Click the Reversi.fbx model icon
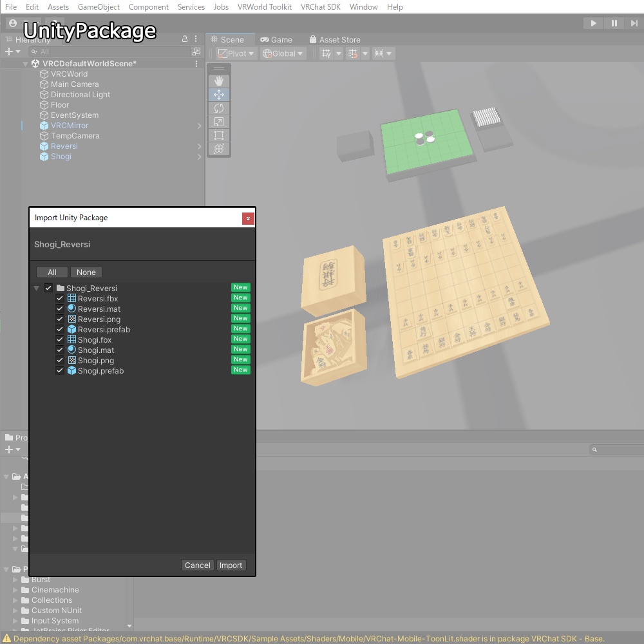Image resolution: width=644 pixels, height=644 pixels. click(72, 298)
